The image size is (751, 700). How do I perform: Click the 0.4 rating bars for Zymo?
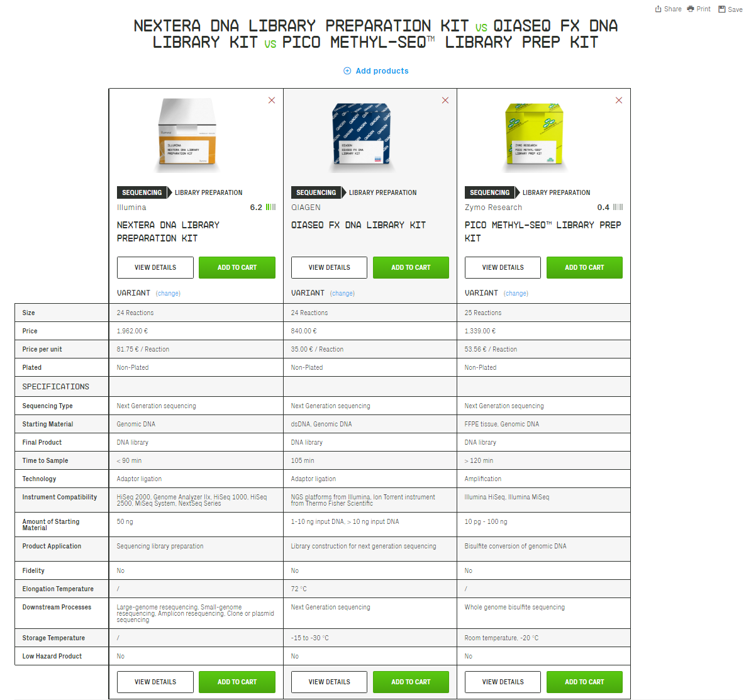coord(618,208)
